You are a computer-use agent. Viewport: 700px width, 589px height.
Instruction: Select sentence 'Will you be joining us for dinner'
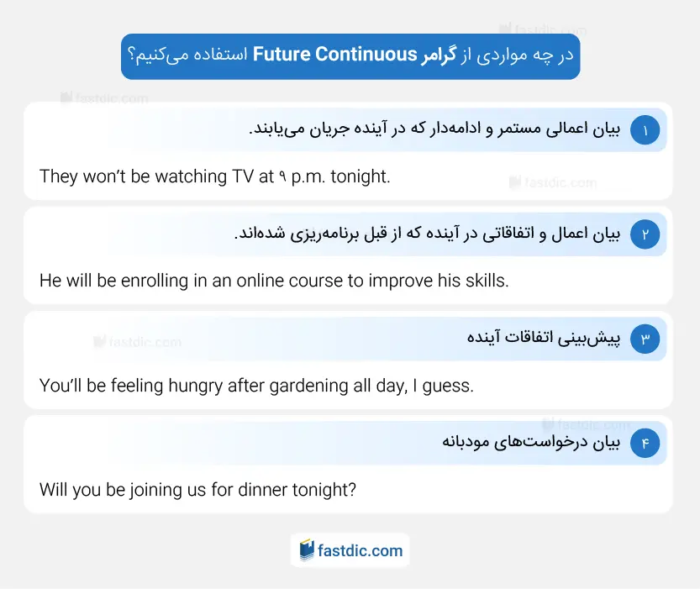pyautogui.click(x=197, y=490)
